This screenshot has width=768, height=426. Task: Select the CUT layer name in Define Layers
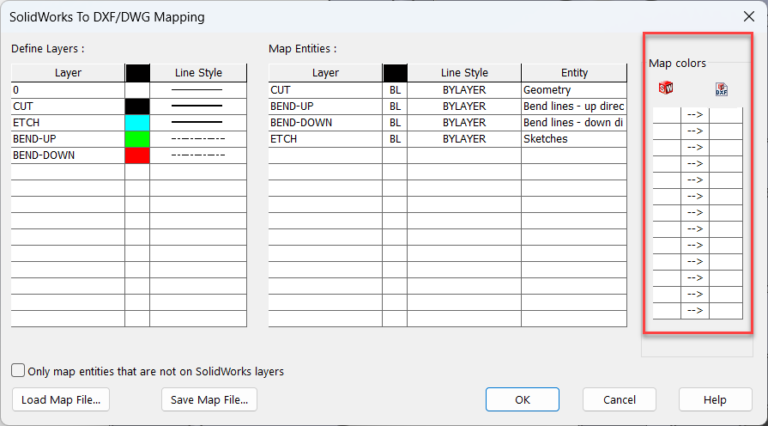68,106
